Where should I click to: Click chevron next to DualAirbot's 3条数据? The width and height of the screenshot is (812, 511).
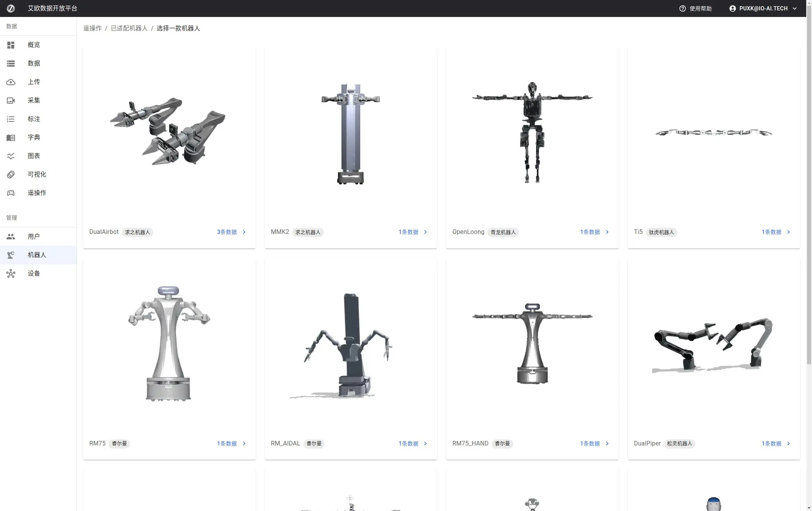click(244, 232)
